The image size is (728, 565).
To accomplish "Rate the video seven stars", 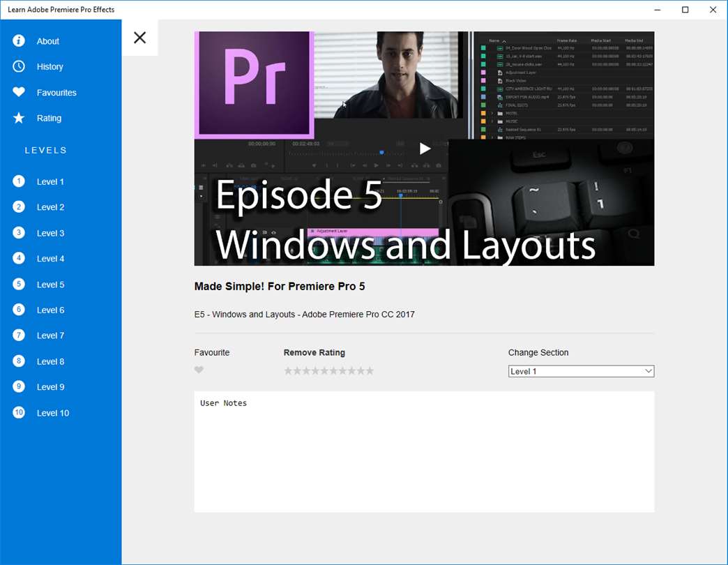I will click(x=342, y=370).
